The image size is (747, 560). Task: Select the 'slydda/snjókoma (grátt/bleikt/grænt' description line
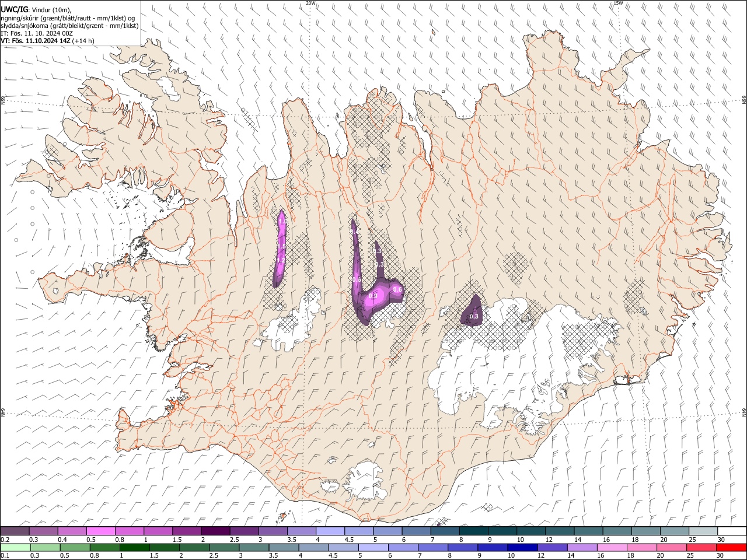click(69, 26)
